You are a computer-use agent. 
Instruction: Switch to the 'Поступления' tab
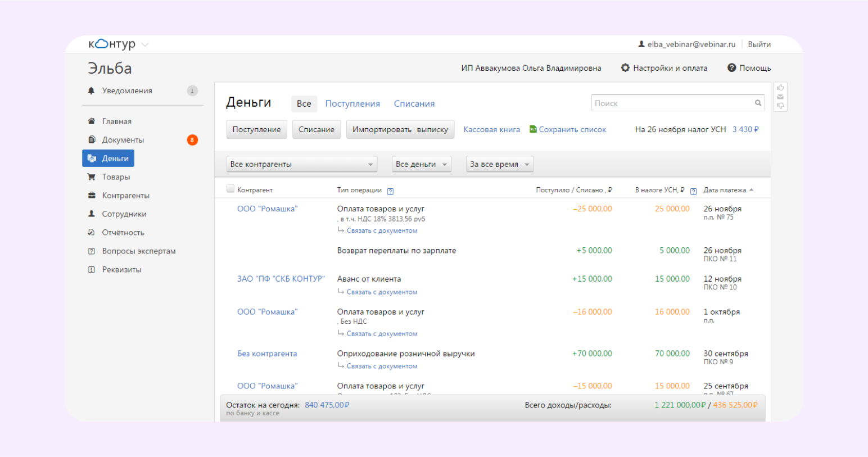click(352, 104)
